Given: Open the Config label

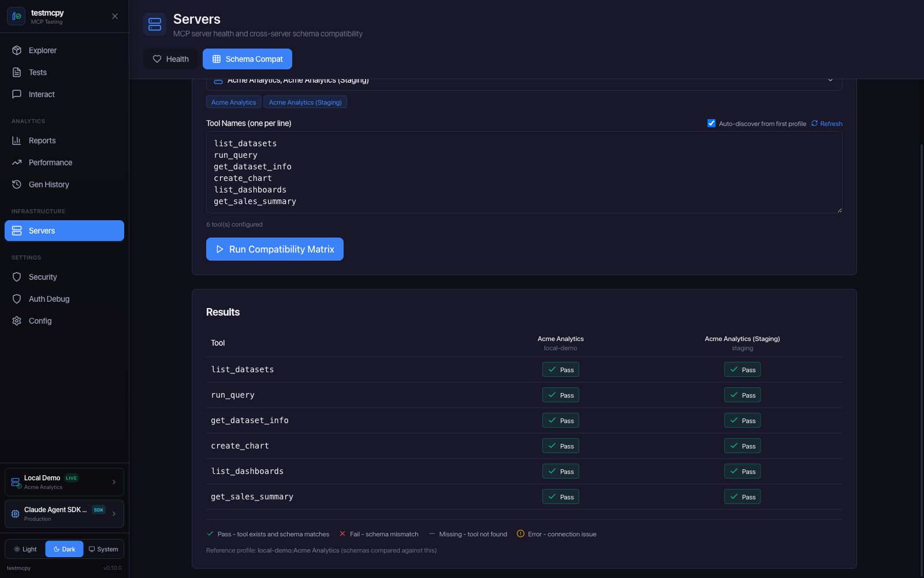Looking at the screenshot, I should click(40, 321).
